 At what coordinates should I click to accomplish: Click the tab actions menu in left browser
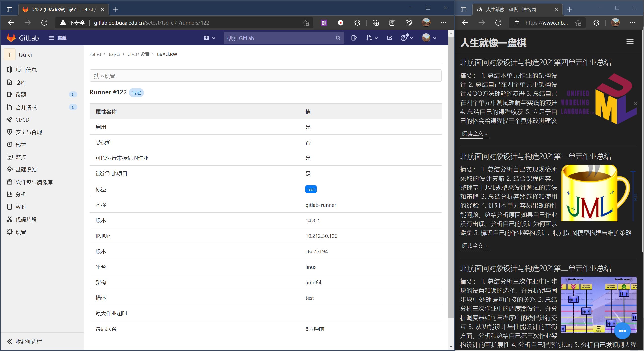(x=10, y=10)
